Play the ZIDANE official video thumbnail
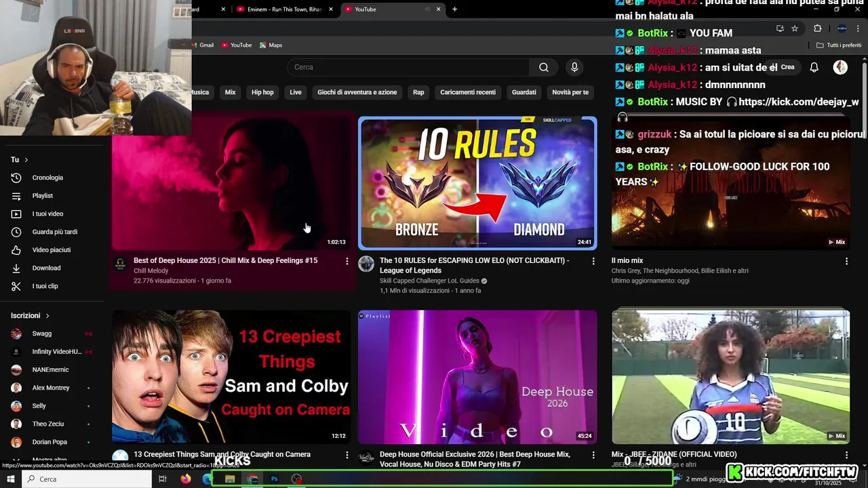Image resolution: width=868 pixels, height=488 pixels. click(x=730, y=377)
